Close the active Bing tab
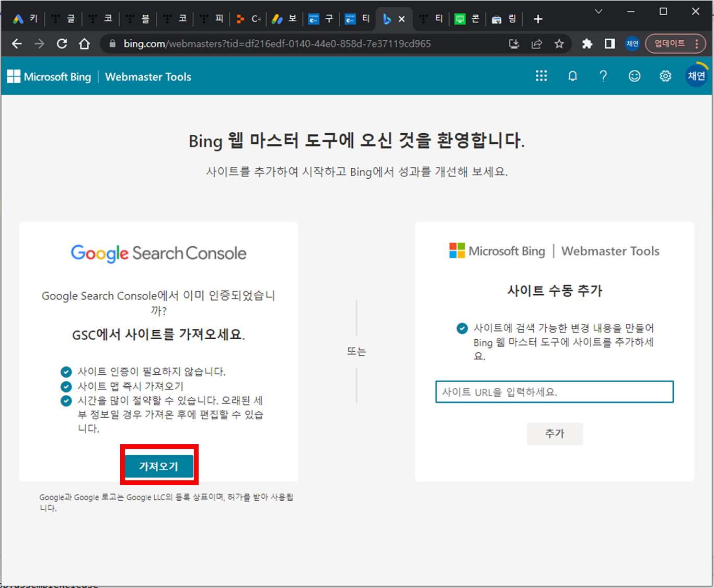Viewport: 714px width, 588px height. click(x=401, y=19)
